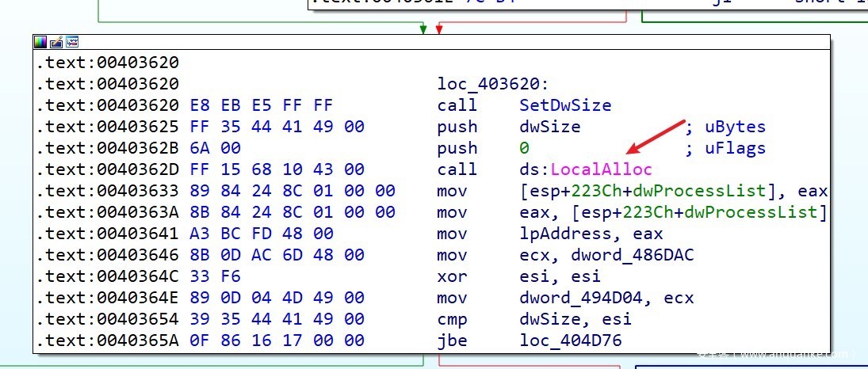Viewport: 868px width, 369px height.
Task: Select address .text:00403625
Action: pos(108,127)
